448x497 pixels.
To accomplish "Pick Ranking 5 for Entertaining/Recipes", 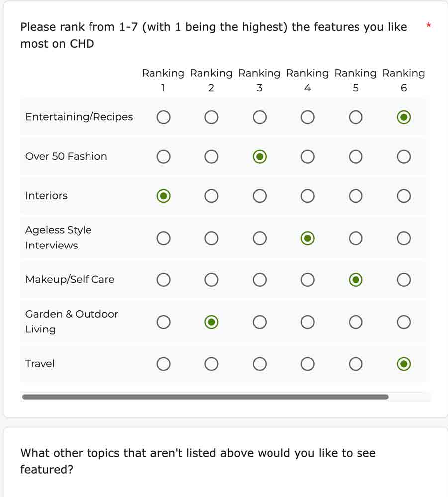I will pos(356,117).
